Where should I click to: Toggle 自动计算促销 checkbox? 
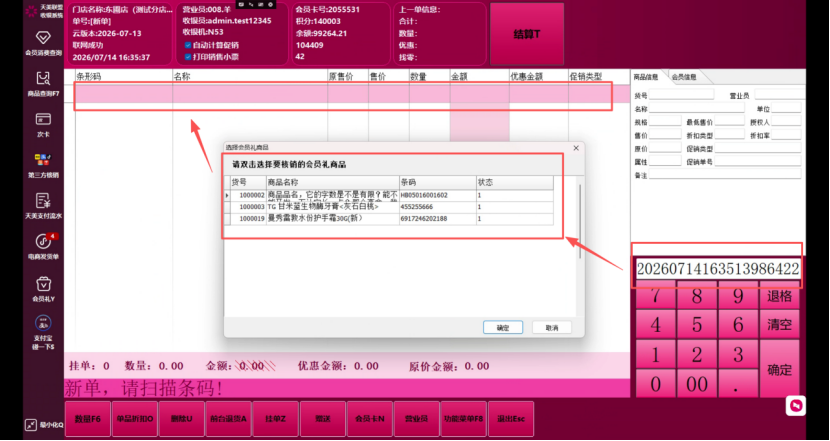(x=188, y=45)
